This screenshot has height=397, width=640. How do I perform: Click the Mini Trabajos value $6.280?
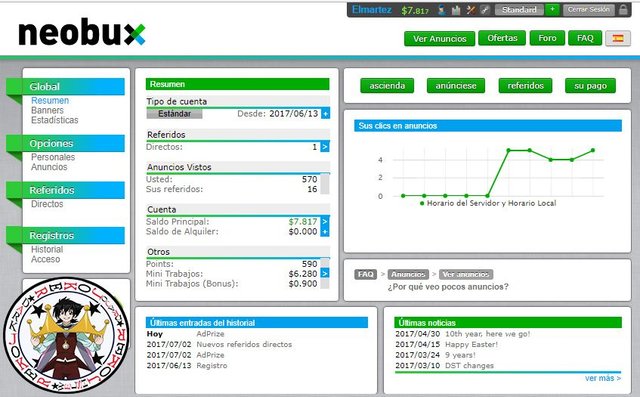(x=302, y=274)
